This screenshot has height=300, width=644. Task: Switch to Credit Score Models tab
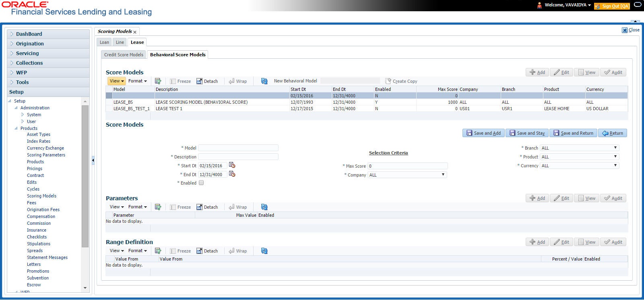click(x=124, y=55)
